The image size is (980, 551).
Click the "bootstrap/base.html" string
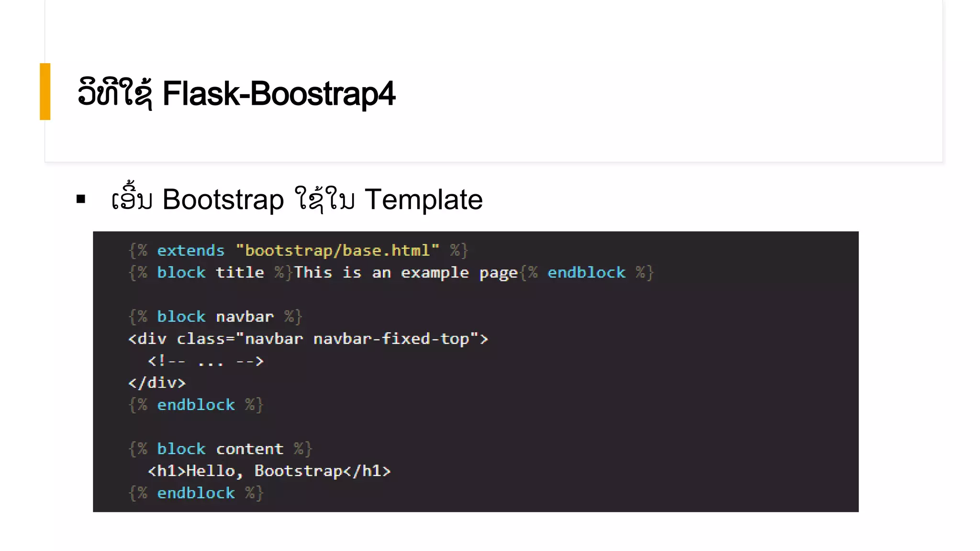[x=337, y=251]
